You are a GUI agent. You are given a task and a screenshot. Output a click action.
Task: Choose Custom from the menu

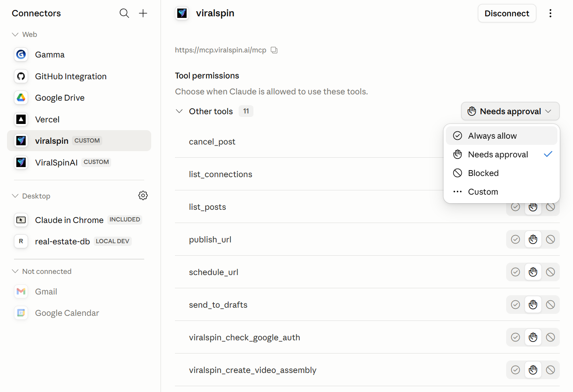pyautogui.click(x=501, y=192)
